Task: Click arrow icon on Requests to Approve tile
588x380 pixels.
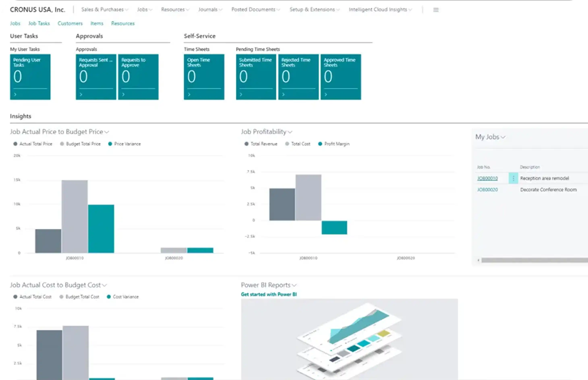Action: tap(123, 95)
